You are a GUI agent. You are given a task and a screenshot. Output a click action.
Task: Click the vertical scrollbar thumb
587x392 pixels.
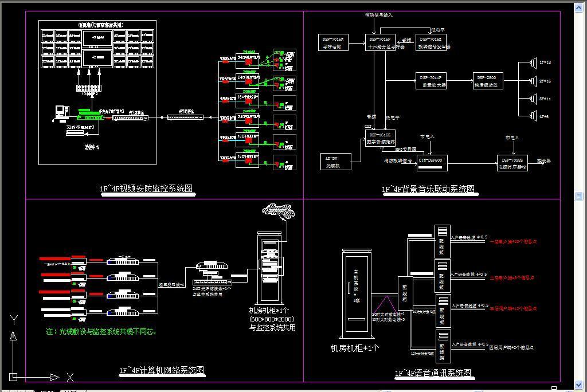pos(578,197)
